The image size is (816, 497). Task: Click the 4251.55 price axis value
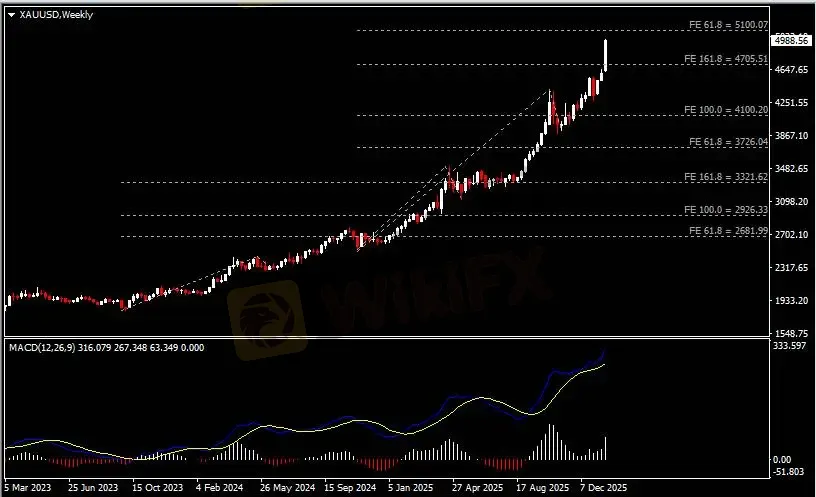791,103
